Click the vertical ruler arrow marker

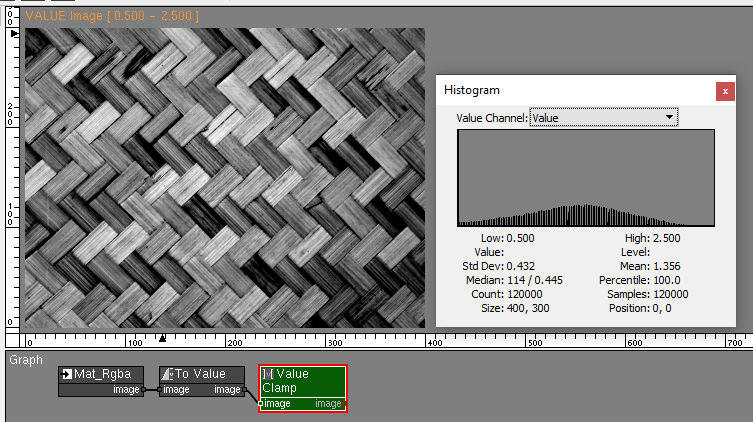pos(13,34)
